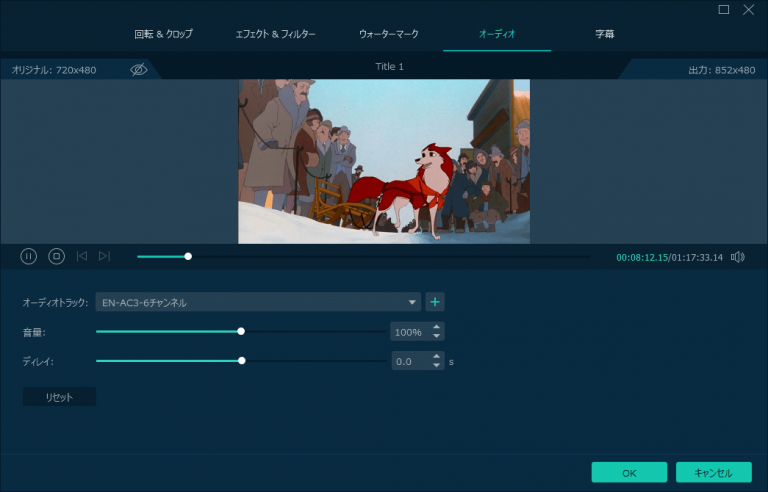Open the エフェクト & フィルター tab
The width and height of the screenshot is (768, 492).
[x=275, y=34]
